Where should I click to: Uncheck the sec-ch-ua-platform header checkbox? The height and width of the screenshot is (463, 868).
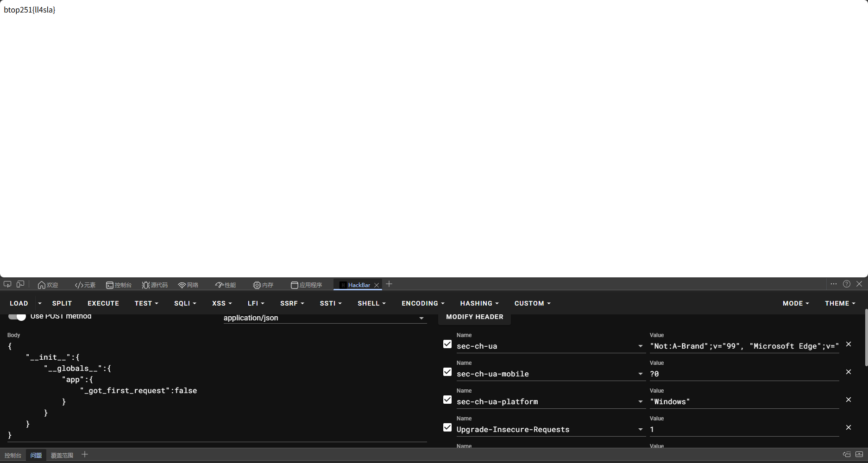click(x=447, y=400)
